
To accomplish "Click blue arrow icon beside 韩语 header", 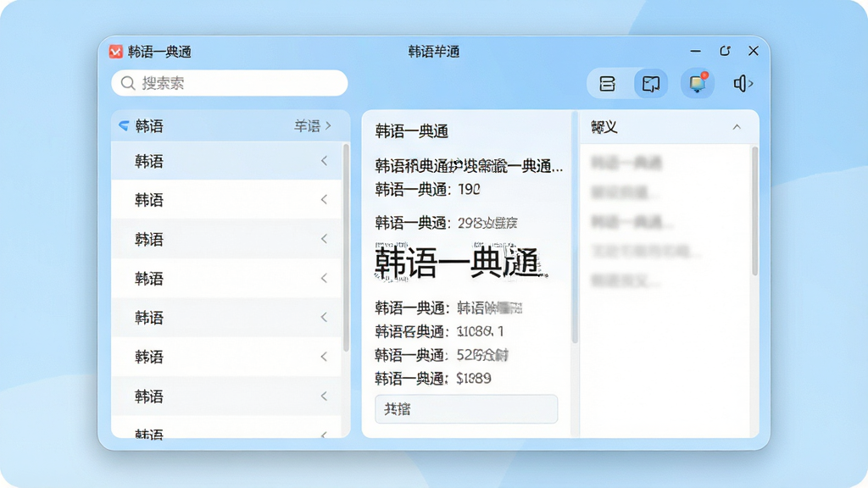I will tap(124, 126).
